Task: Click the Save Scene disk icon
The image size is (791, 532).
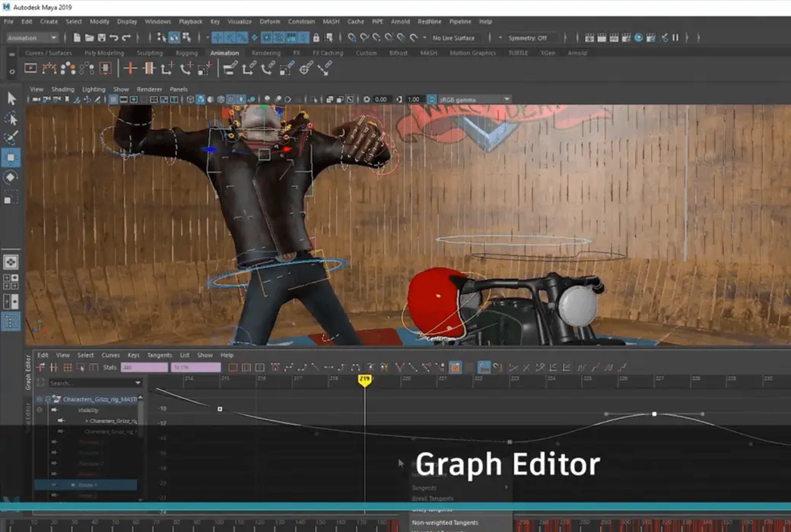Action: [101, 37]
